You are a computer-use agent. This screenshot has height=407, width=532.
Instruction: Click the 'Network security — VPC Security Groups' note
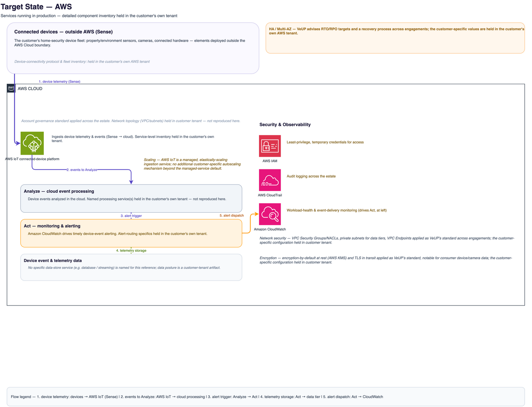(387, 240)
